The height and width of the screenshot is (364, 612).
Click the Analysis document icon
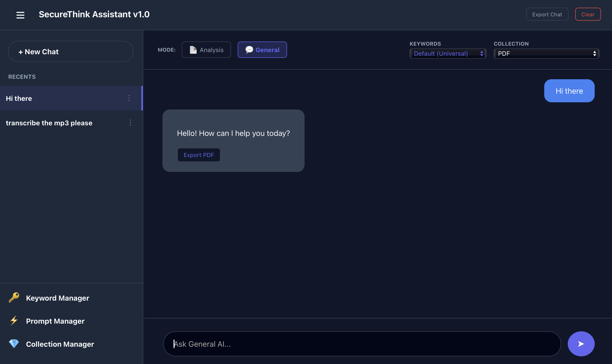tap(193, 50)
